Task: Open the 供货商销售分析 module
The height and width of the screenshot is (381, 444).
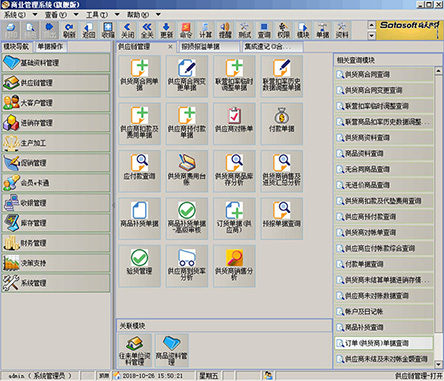Action: click(234, 266)
